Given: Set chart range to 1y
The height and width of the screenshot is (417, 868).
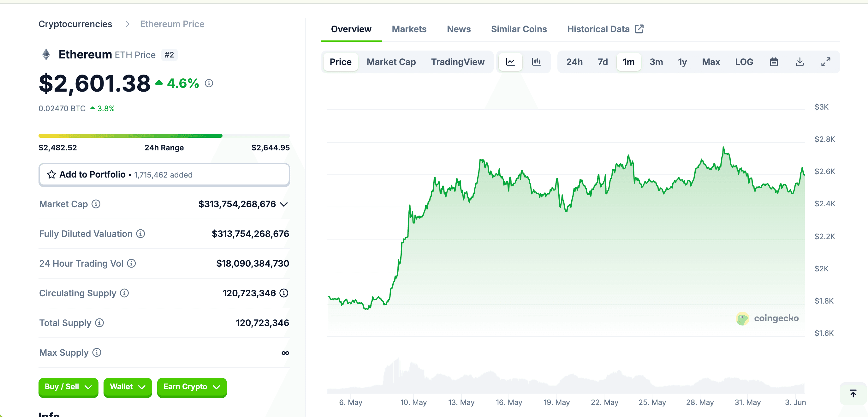Looking at the screenshot, I should (682, 62).
